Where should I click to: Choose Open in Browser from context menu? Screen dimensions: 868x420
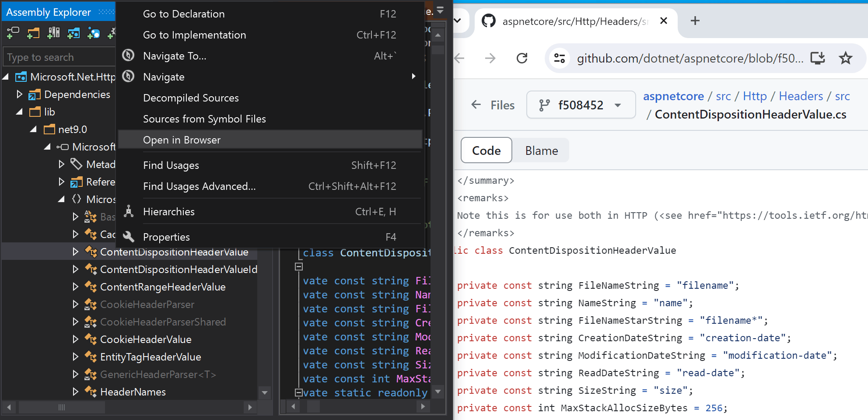[x=182, y=140]
